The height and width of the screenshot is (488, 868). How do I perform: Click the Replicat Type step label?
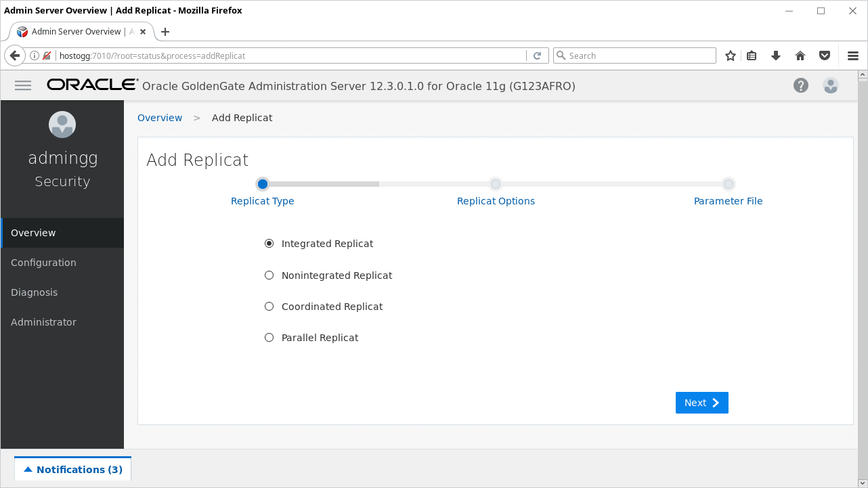[x=263, y=201]
